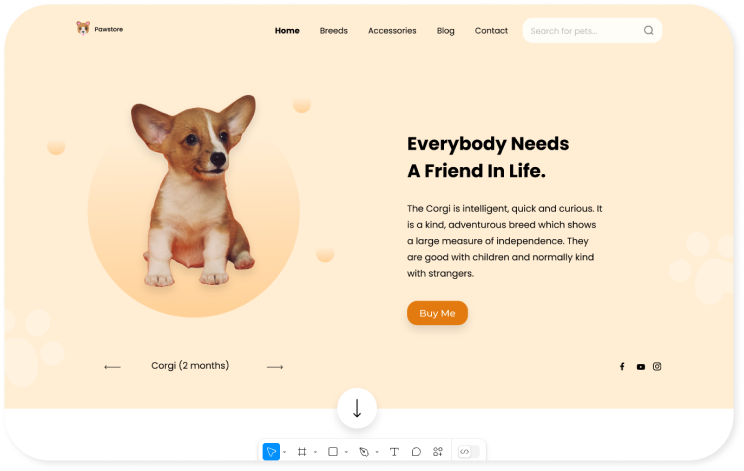
Task: Select the Rectangle shape tool
Action: pyautogui.click(x=333, y=452)
